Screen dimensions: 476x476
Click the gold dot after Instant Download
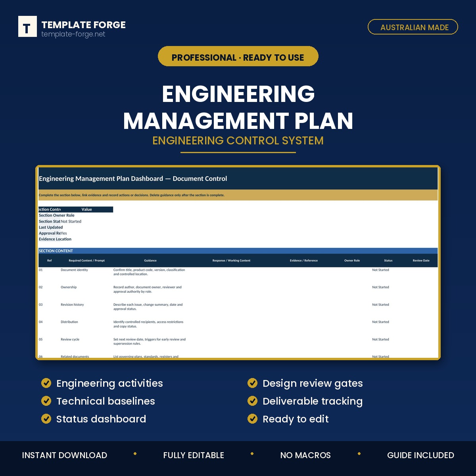pos(135,454)
